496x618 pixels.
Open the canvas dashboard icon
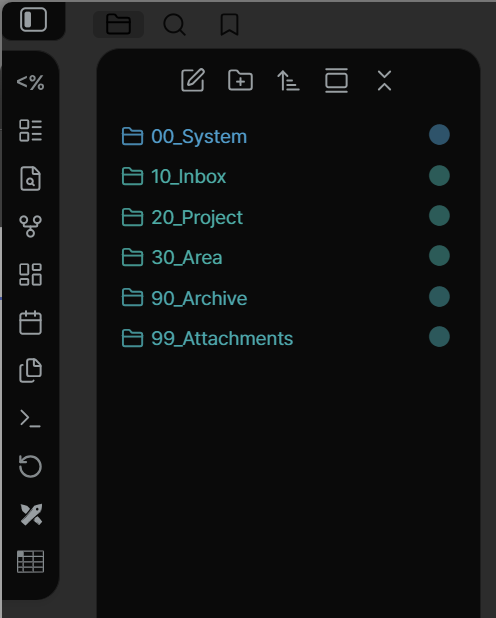pos(30,274)
